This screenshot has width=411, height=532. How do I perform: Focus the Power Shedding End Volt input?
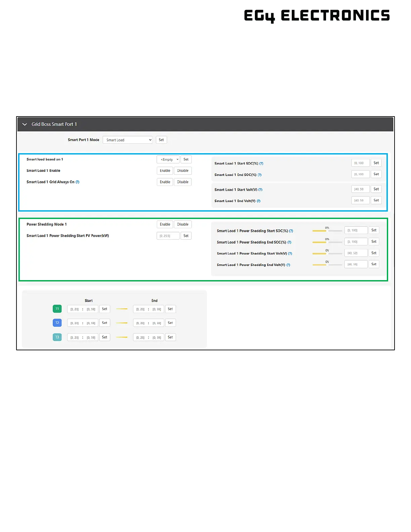(356, 264)
